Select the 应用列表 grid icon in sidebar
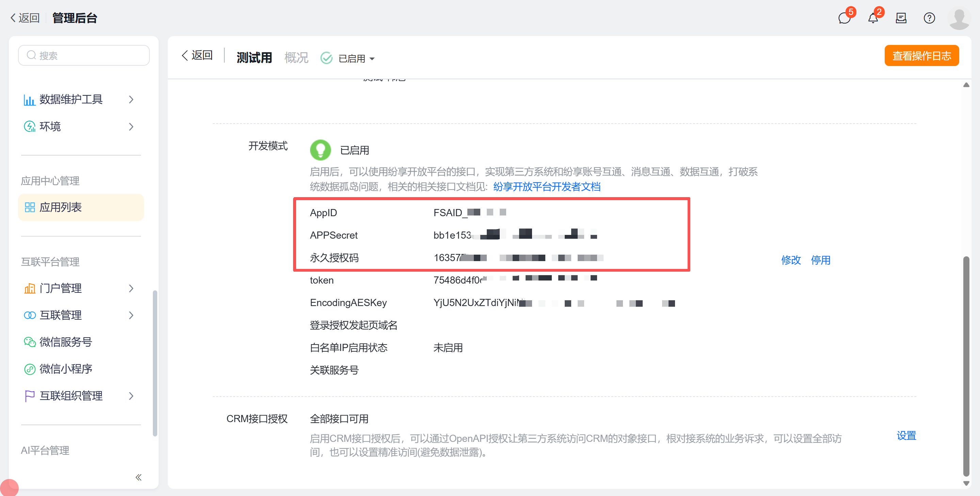Image resolution: width=980 pixels, height=496 pixels. (30, 207)
